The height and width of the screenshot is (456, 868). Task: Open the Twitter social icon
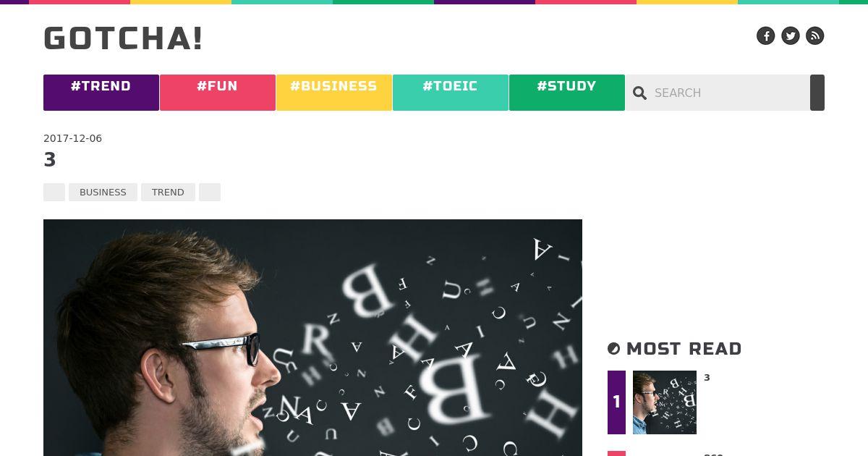(791, 35)
